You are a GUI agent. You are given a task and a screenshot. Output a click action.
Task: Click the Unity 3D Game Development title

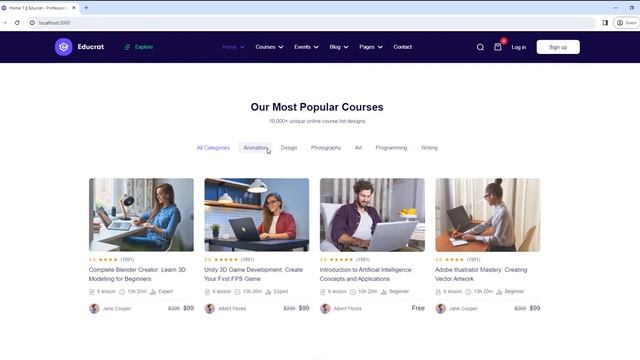pyautogui.click(x=253, y=274)
